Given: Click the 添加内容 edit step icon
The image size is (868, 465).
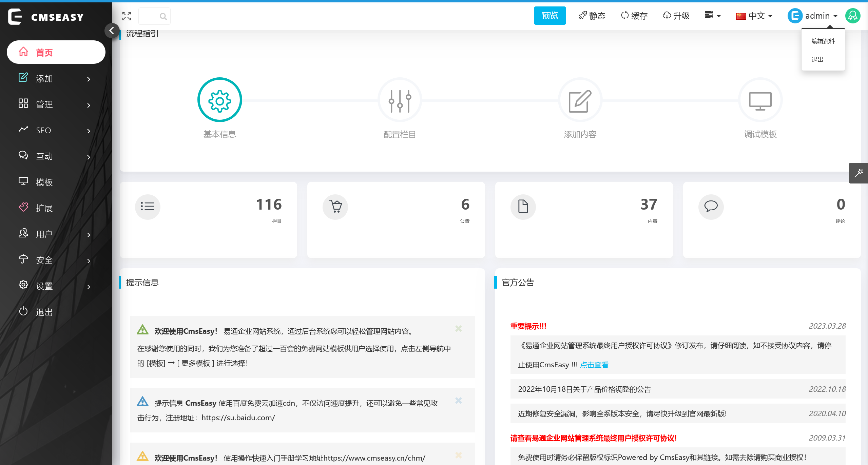Looking at the screenshot, I should pyautogui.click(x=580, y=100).
